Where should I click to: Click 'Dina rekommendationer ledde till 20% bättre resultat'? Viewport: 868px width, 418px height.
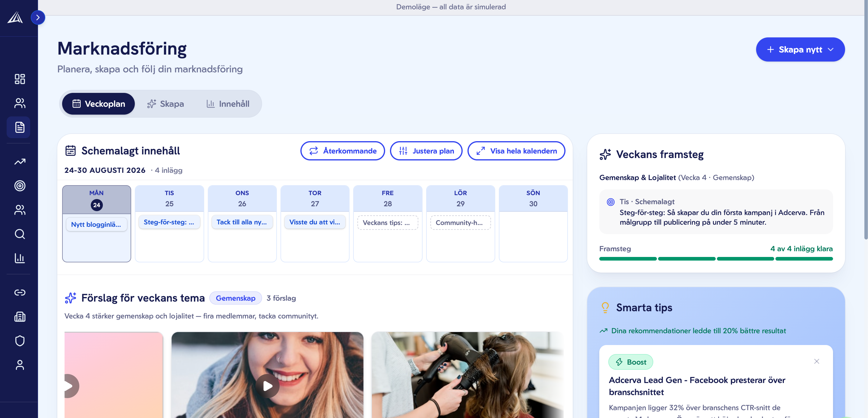tap(699, 331)
